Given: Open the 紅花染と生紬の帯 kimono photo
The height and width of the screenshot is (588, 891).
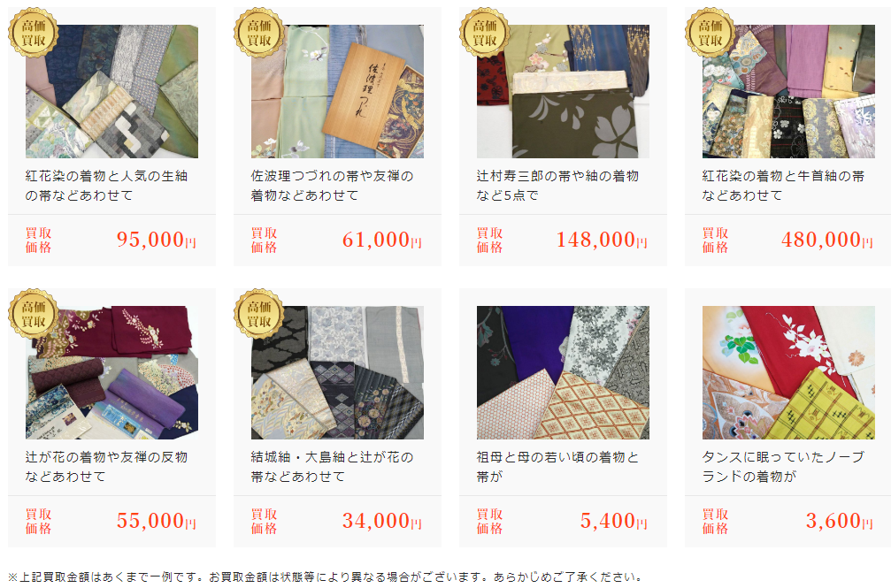Looking at the screenshot, I should pos(112,91).
